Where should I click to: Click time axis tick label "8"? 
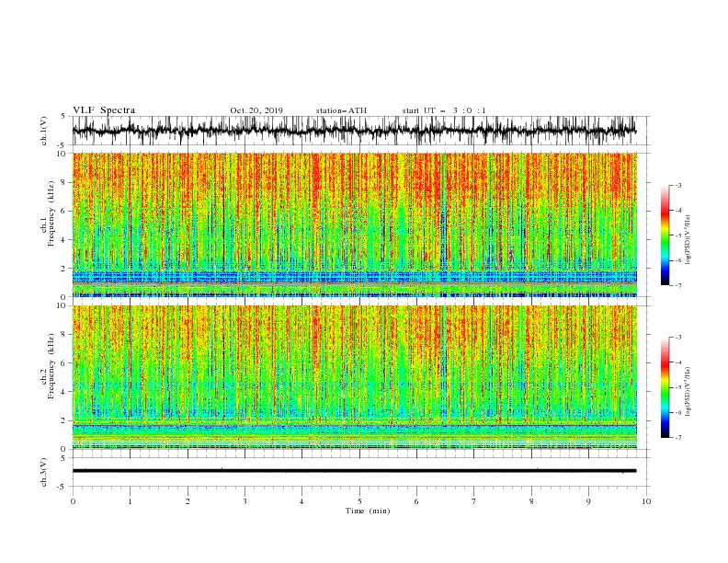pos(531,501)
